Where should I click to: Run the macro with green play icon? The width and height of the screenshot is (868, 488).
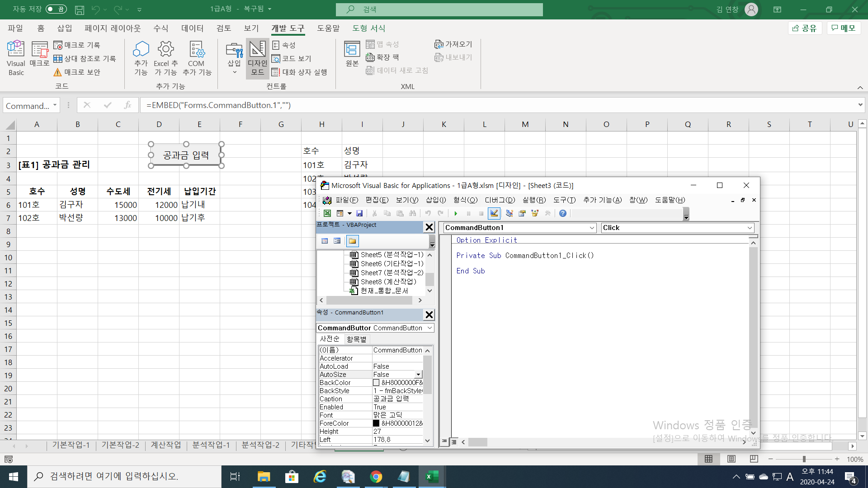[456, 213]
